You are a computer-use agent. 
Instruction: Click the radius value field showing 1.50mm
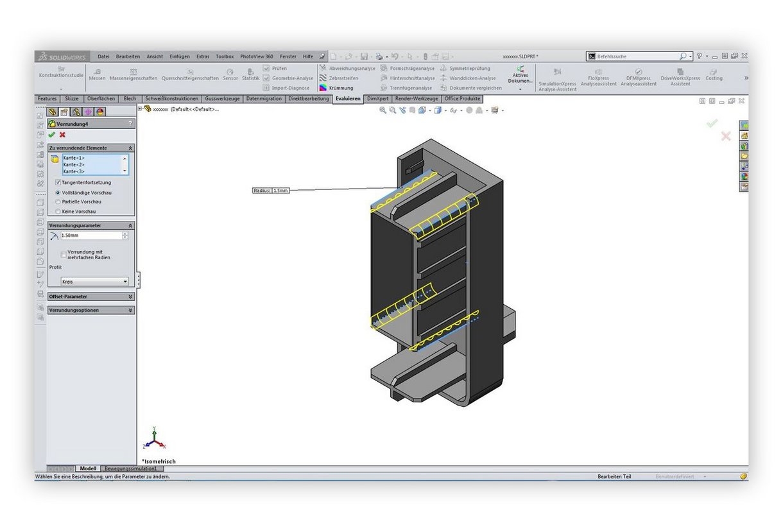pos(90,236)
